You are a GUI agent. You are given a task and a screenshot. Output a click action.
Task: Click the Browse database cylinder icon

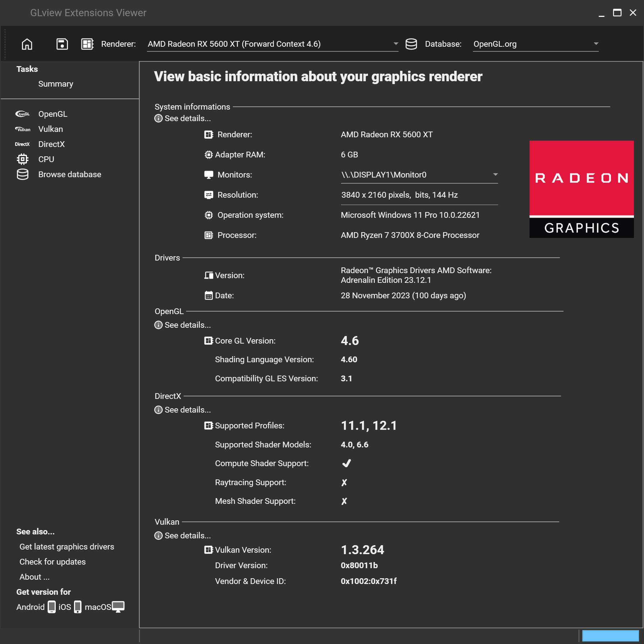tap(22, 174)
